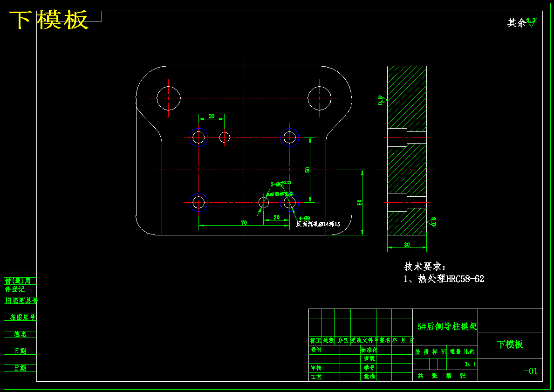Select the pin hole under the upper 20 dimension
The image size is (554, 392).
coord(225,137)
